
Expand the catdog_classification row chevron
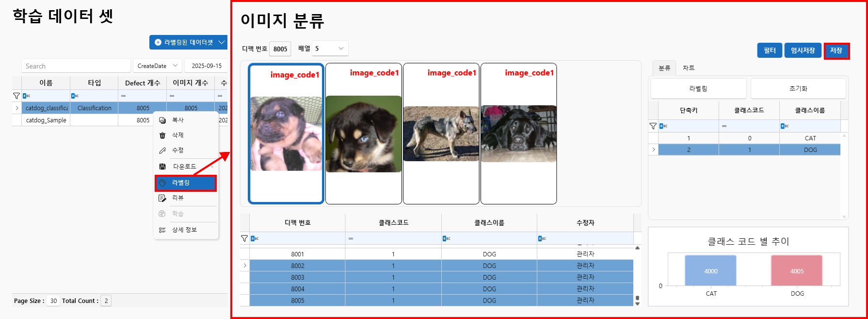click(x=17, y=108)
